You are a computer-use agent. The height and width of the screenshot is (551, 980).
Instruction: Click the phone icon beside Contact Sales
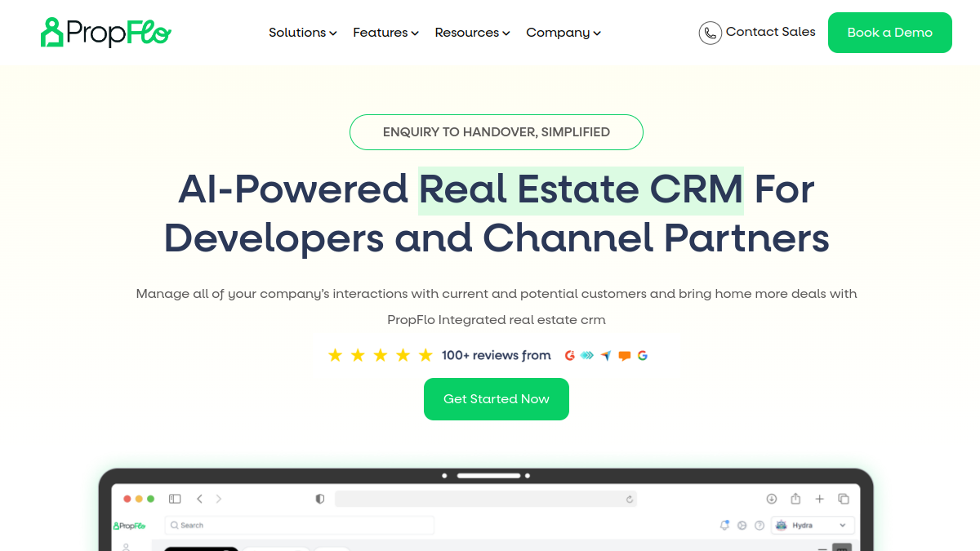[710, 33]
